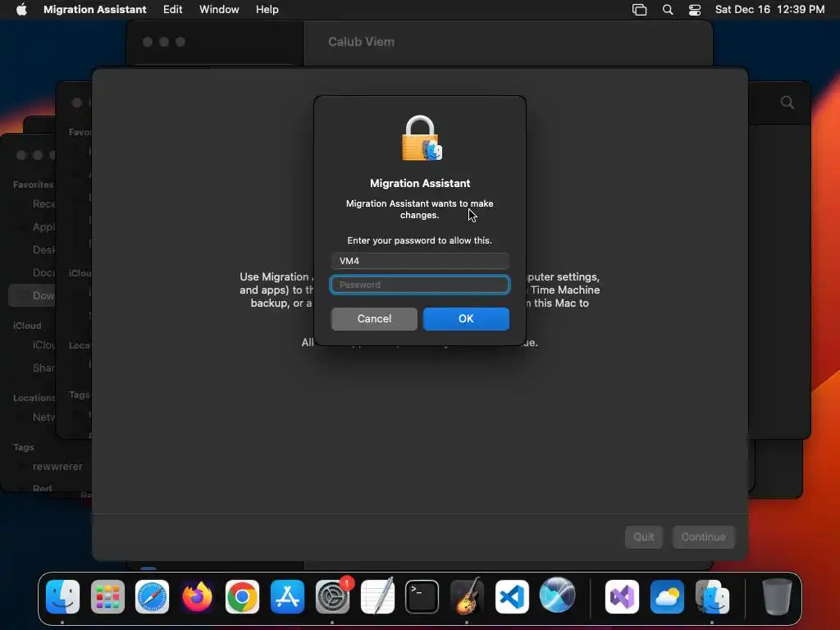840x630 pixels.
Task: Open the Edit menu
Action: tap(172, 9)
